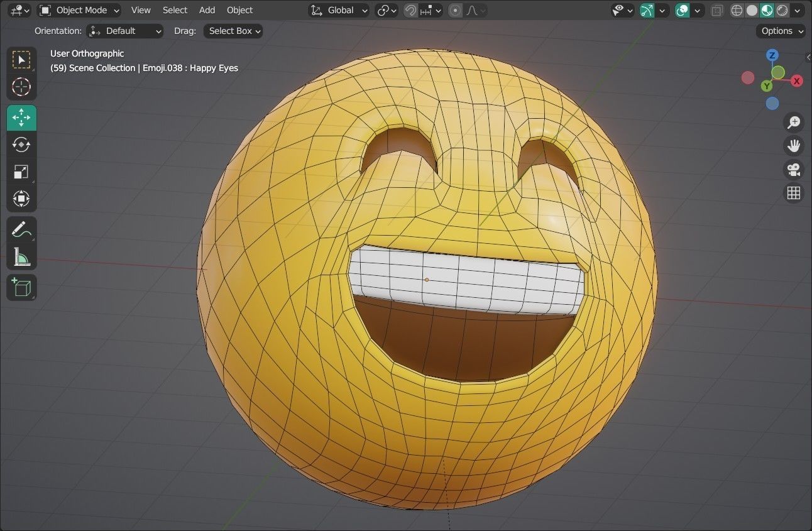
Task: Toggle Show Overlays button
Action: point(682,10)
